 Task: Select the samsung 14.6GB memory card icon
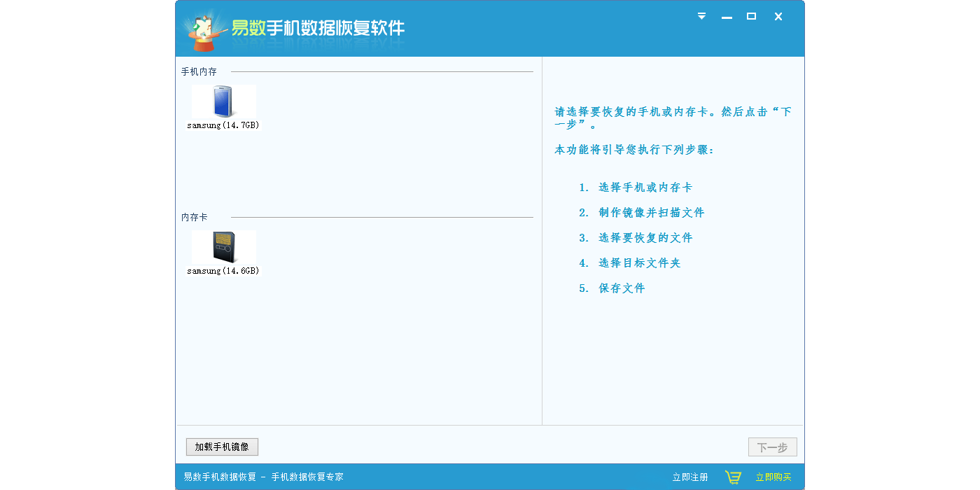point(223,247)
